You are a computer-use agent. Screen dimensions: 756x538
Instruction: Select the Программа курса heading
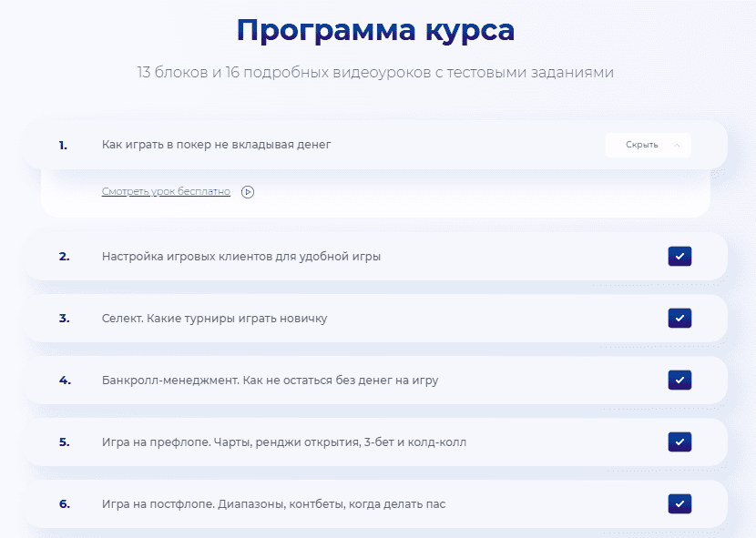click(375, 30)
